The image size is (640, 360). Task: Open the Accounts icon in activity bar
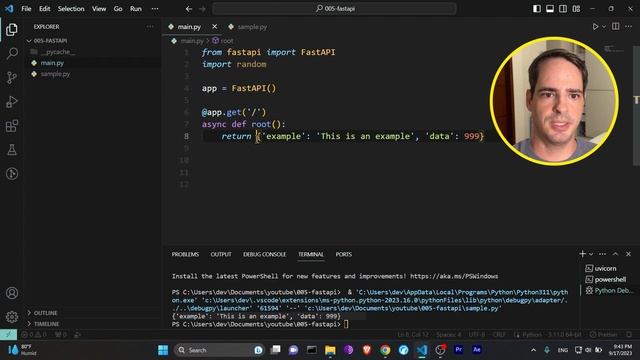point(12,293)
